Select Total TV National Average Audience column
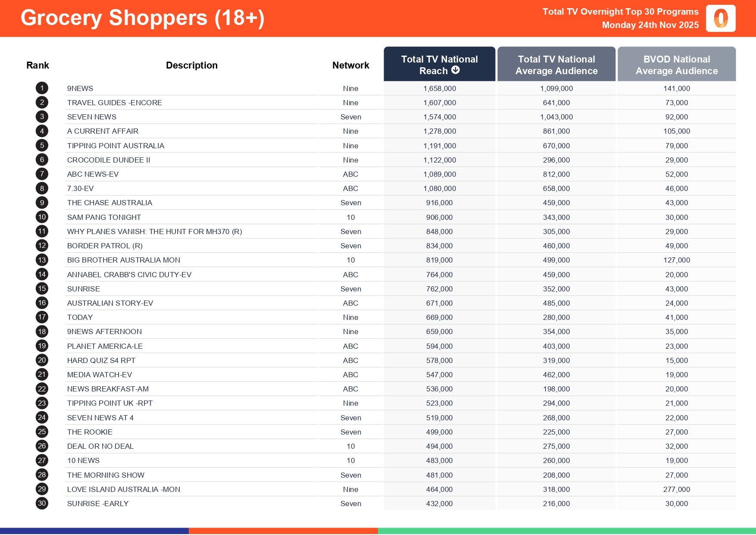Viewport: 756px width, 535px height. coord(556,64)
